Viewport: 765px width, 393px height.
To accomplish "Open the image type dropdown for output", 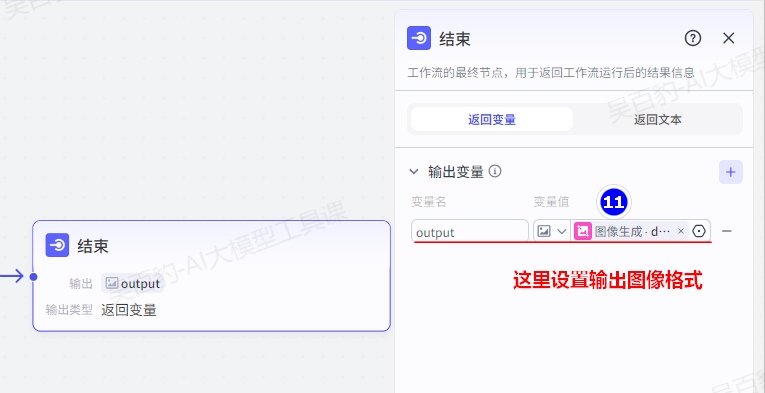I will pos(552,231).
